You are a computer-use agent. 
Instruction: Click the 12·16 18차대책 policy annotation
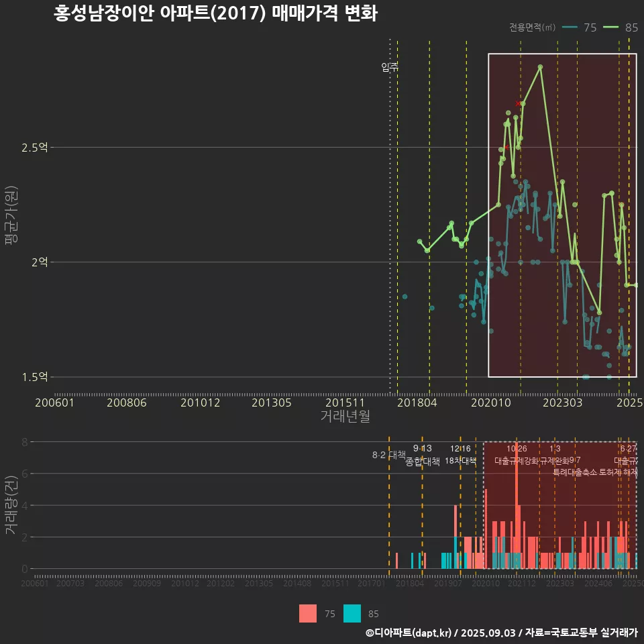[460, 455]
